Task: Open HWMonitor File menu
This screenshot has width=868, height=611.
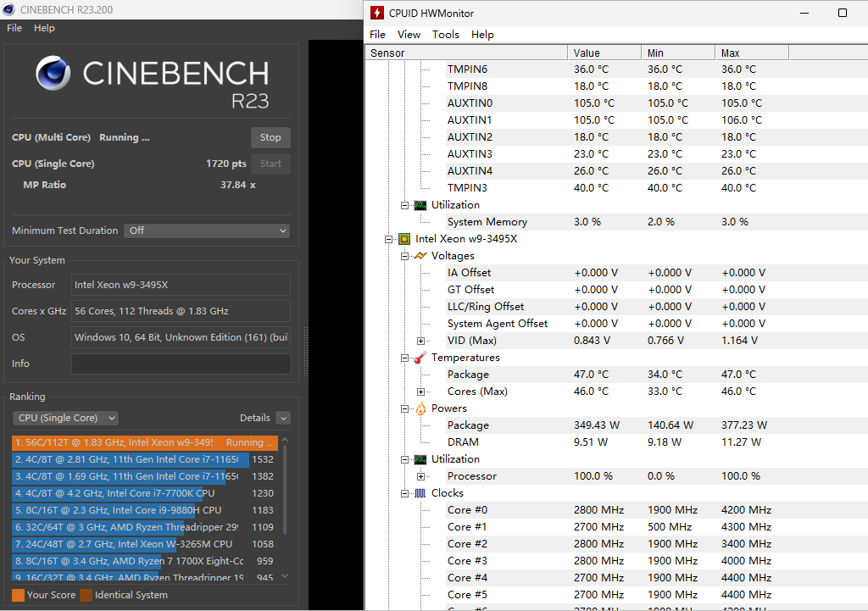Action: pyautogui.click(x=377, y=34)
